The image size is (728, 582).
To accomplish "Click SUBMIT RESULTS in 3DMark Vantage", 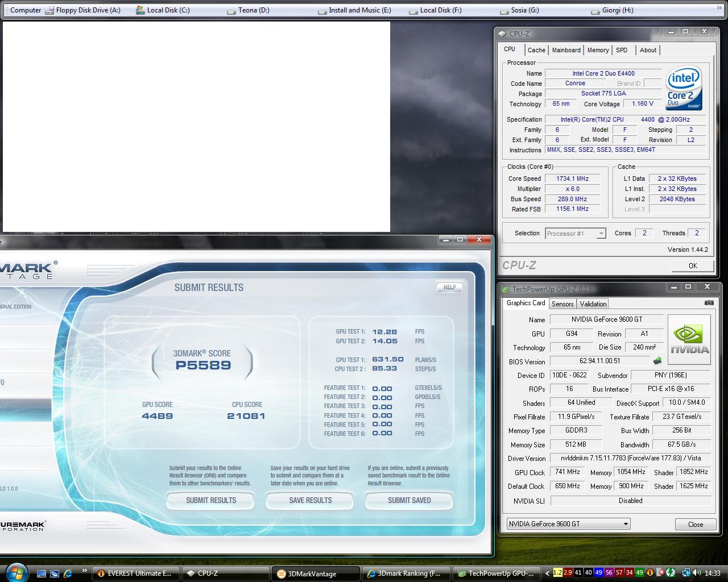I will [x=210, y=501].
